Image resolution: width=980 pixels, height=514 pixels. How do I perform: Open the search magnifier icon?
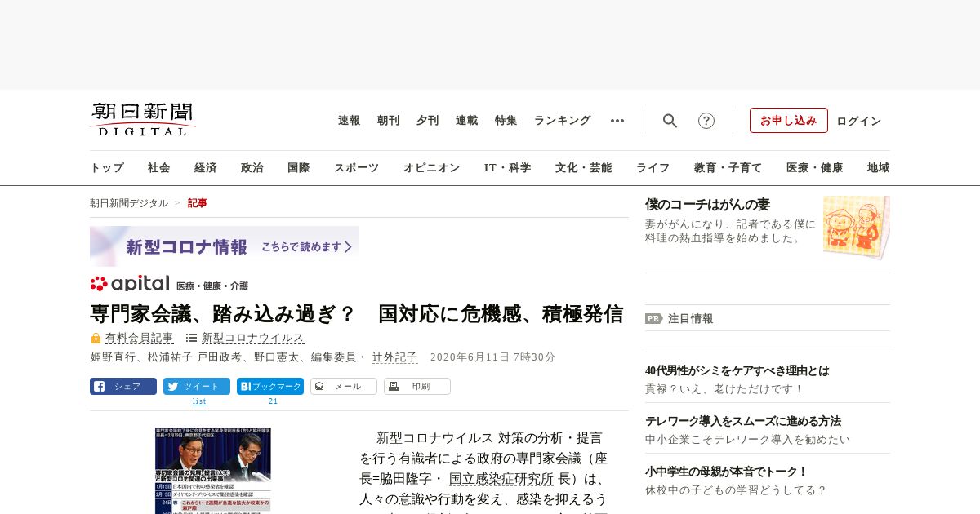click(670, 121)
